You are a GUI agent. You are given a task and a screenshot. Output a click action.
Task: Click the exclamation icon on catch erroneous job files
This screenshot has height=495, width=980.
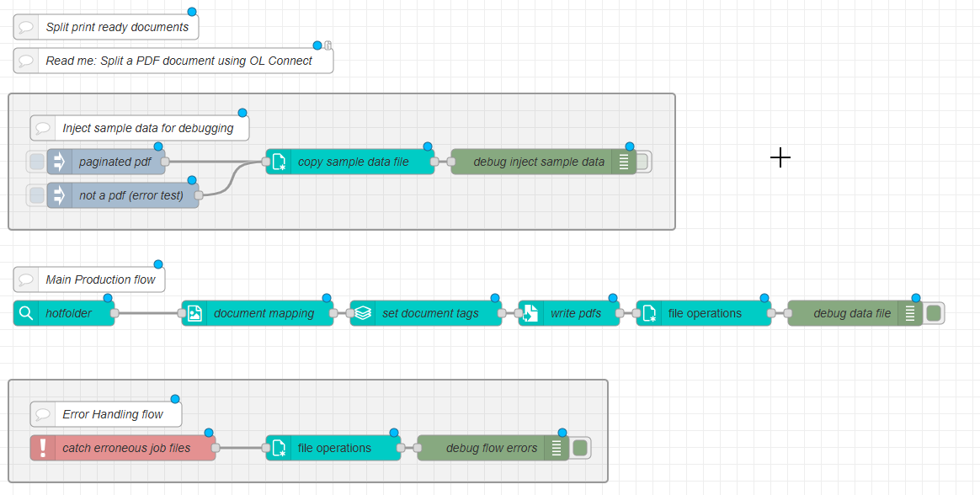click(43, 448)
